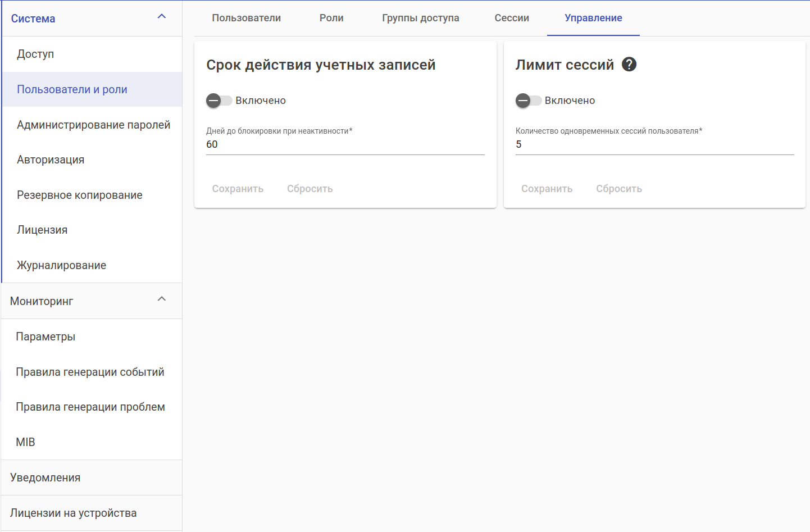Viewport: 810px width, 532px height.
Task: Collapse the Система section chevron
Action: [162, 17]
